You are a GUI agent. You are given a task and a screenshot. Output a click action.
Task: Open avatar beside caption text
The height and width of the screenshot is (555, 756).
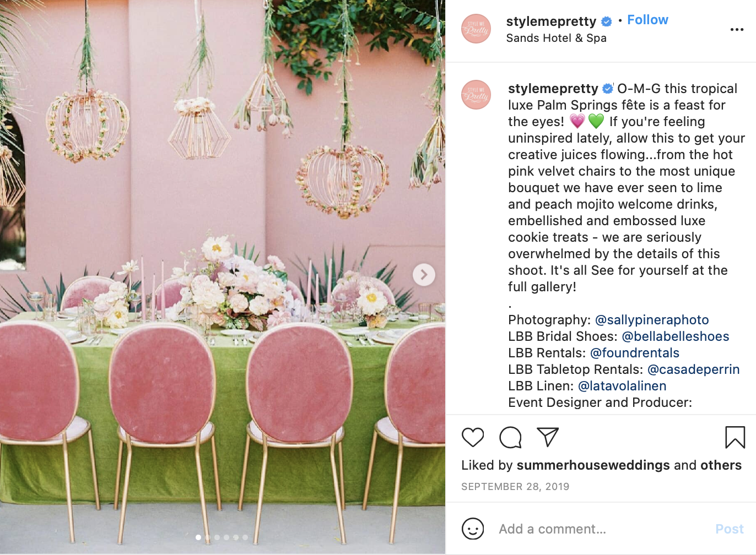(476, 94)
